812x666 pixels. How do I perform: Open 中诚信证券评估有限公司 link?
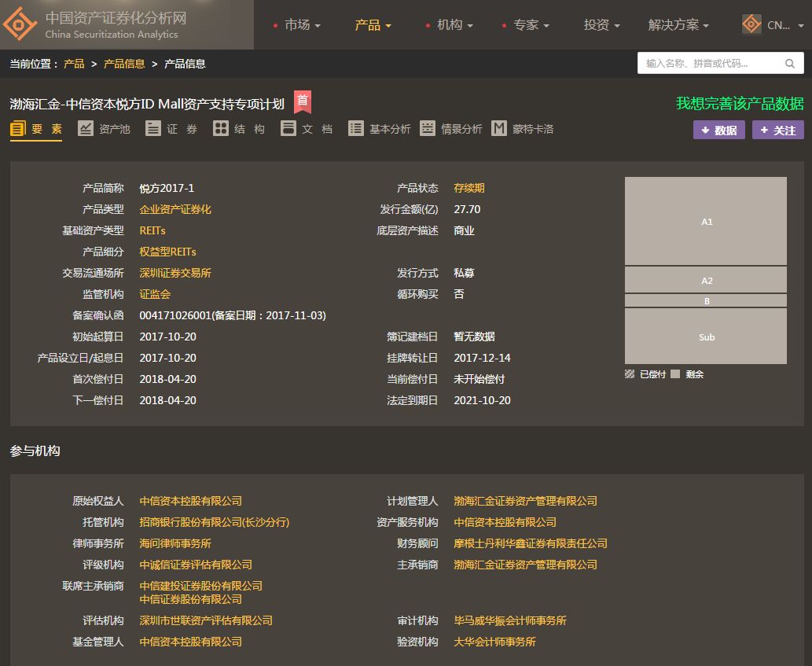[196, 565]
